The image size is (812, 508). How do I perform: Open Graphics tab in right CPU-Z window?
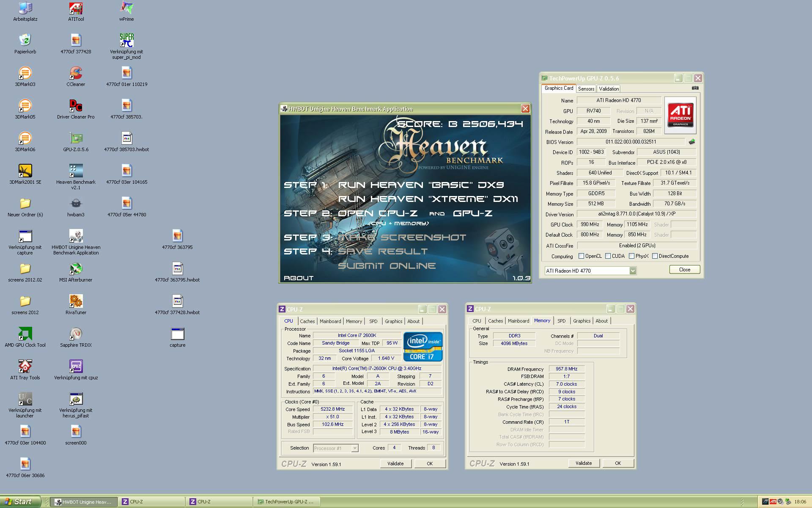coord(582,321)
